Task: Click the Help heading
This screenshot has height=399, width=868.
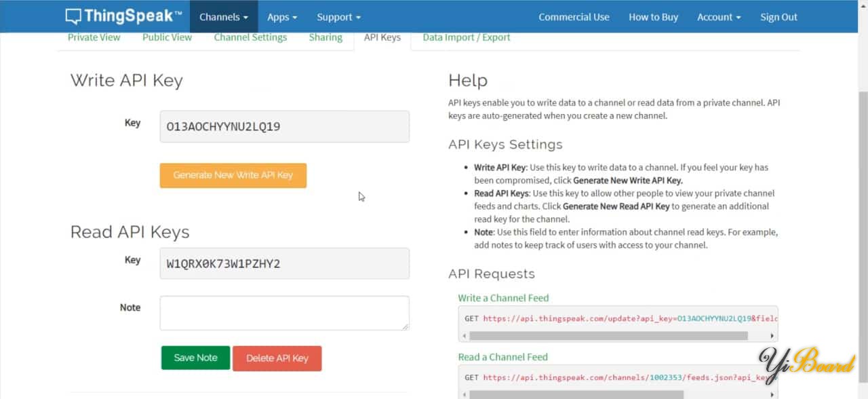Action: point(468,81)
